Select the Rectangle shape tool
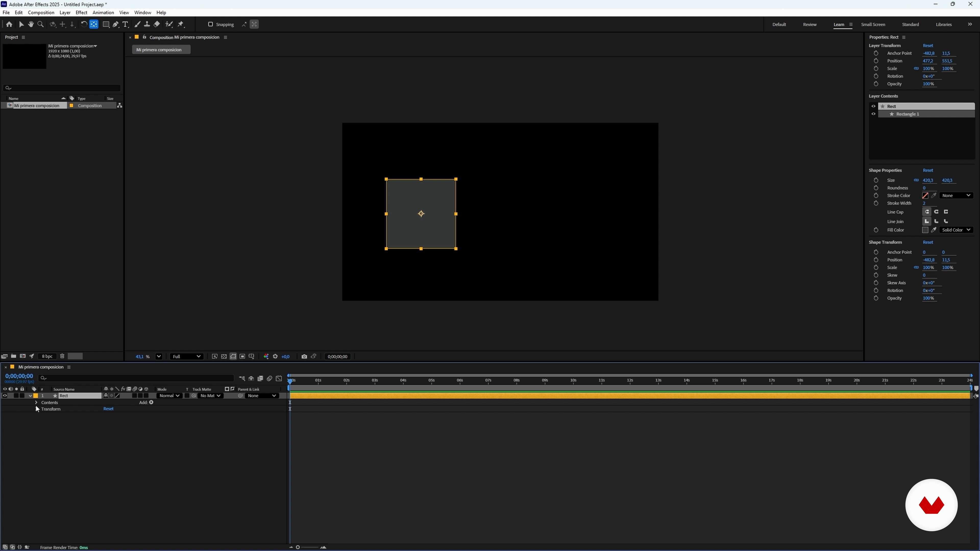The image size is (980, 551). (x=106, y=24)
